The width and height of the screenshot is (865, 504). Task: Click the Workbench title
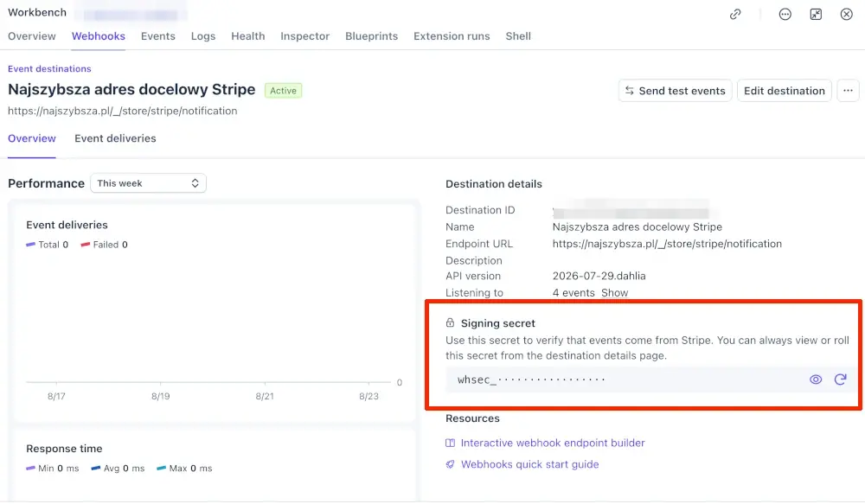[x=37, y=12]
